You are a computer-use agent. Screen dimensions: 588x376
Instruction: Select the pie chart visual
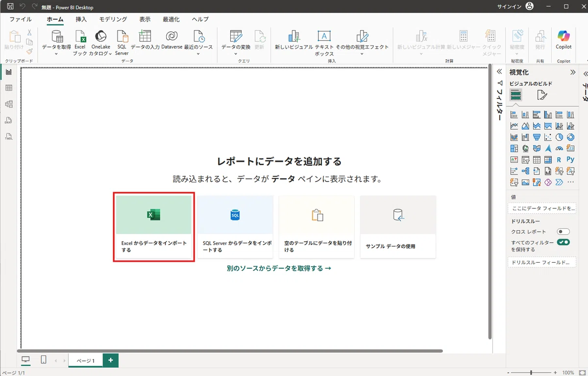tap(559, 137)
